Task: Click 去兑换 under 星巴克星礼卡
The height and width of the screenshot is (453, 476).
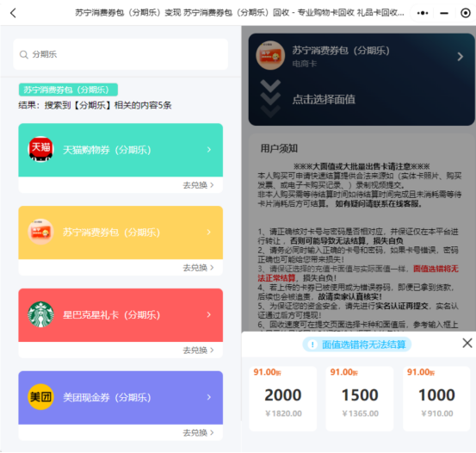Action: (x=198, y=351)
